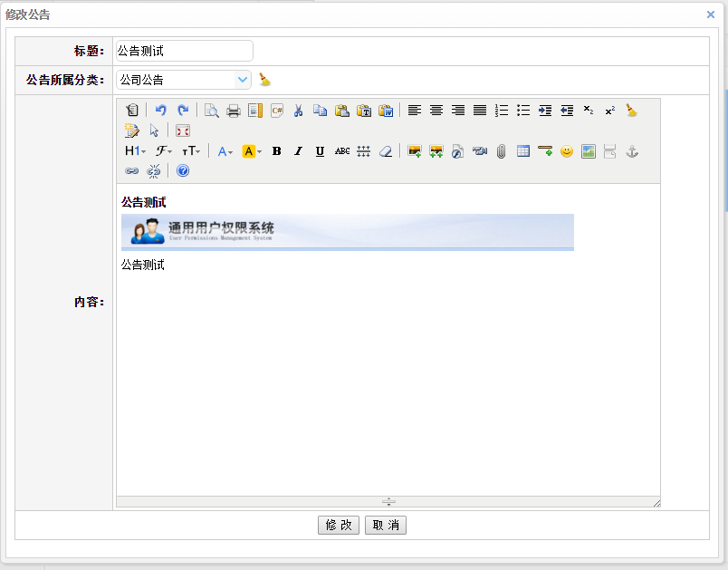Cut selected text with scissors icon
The height and width of the screenshot is (570, 728).
click(x=299, y=110)
